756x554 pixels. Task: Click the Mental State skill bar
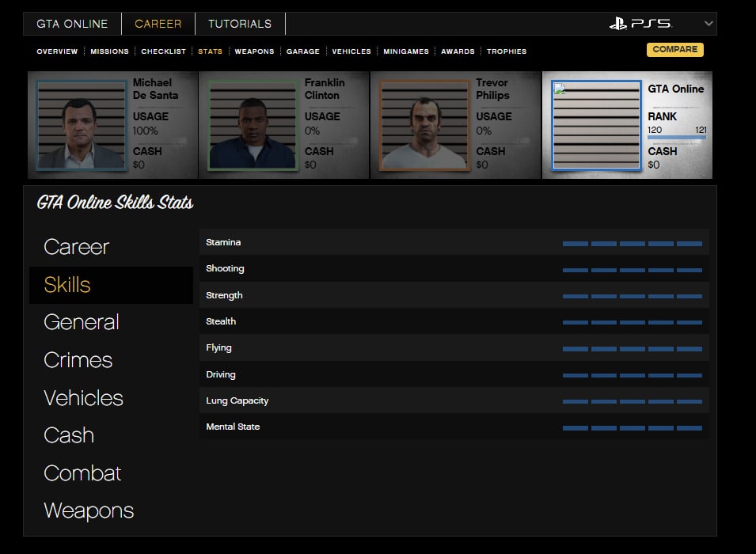pyautogui.click(x=632, y=428)
